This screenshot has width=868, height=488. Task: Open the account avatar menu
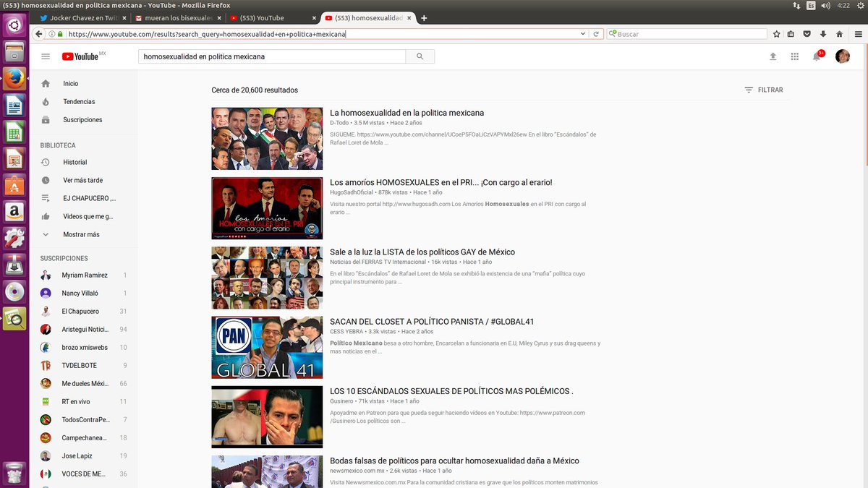[843, 56]
